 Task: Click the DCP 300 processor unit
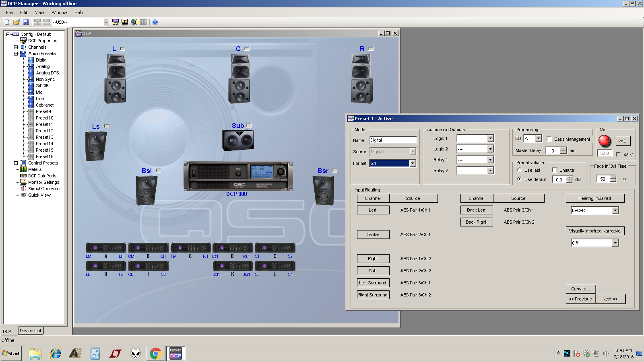pos(238,176)
